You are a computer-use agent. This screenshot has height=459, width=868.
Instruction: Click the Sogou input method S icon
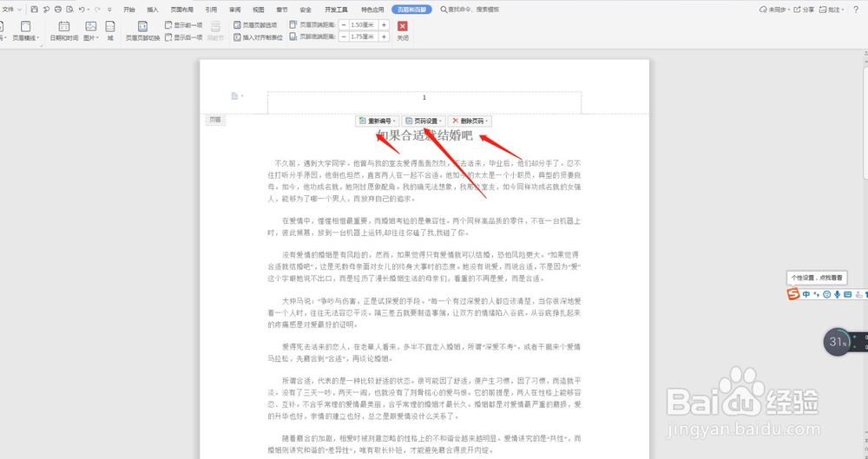[793, 294]
